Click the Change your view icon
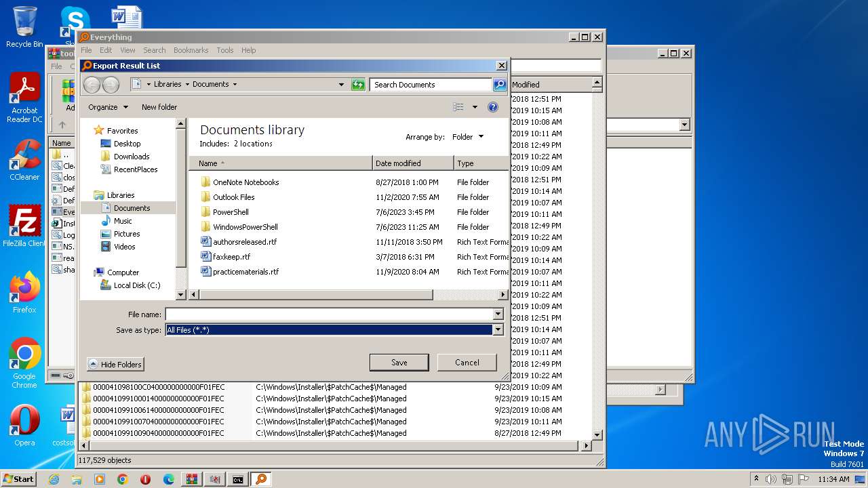Viewport: 868px width, 488px height. (458, 107)
